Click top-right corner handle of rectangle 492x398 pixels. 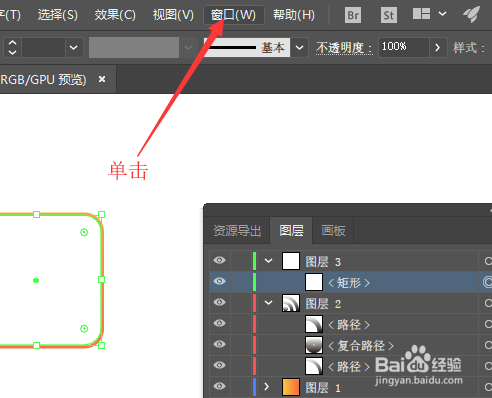101,214
